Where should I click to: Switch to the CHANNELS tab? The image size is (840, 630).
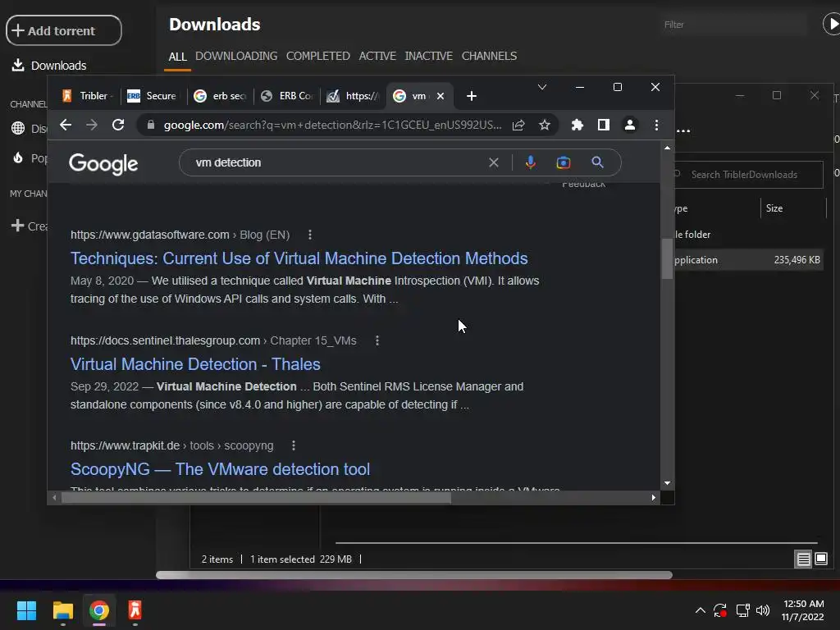[x=489, y=56]
